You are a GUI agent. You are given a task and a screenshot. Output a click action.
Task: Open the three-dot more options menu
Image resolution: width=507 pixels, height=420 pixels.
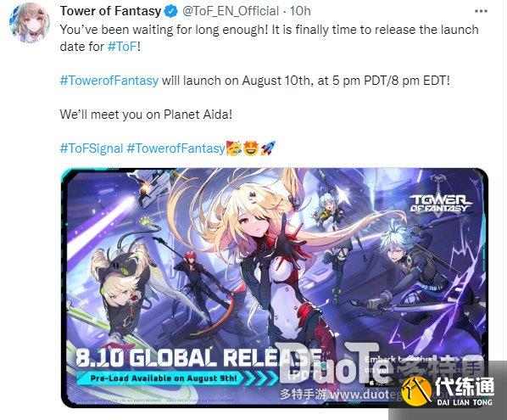point(481,11)
